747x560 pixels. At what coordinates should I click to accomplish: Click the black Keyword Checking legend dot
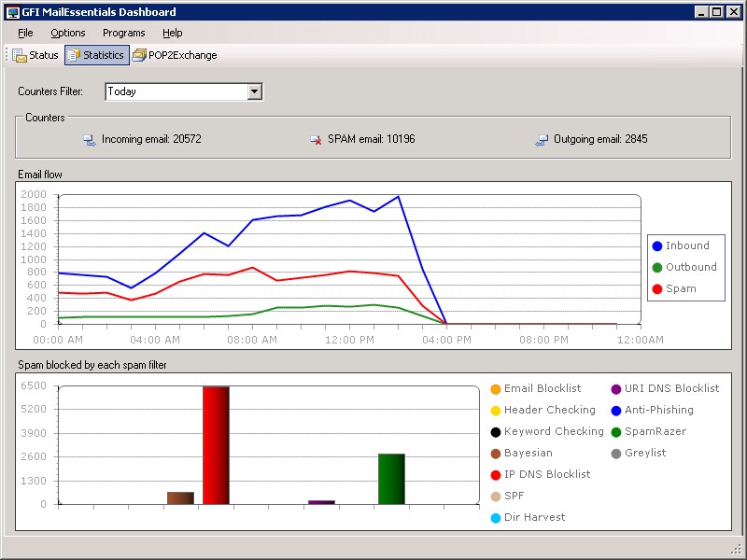coord(496,432)
